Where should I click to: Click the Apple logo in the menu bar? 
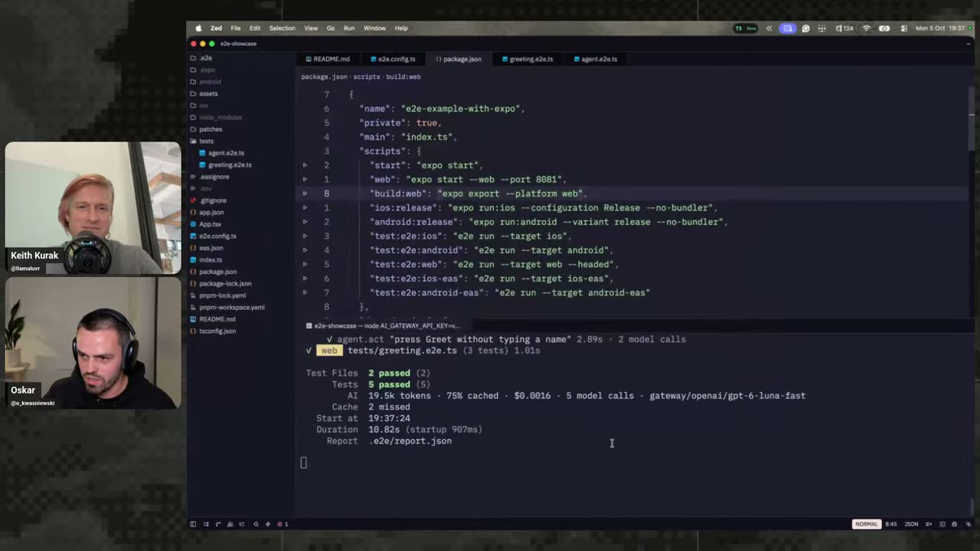click(198, 28)
